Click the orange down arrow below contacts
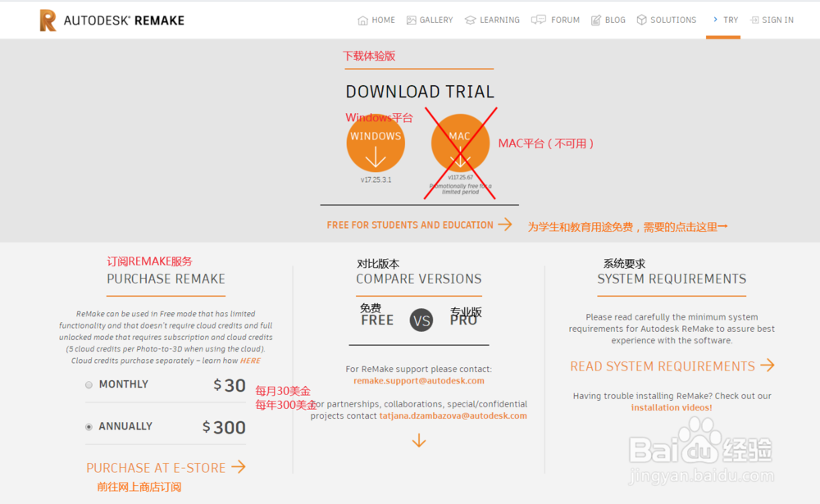This screenshot has width=820, height=504. (419, 441)
